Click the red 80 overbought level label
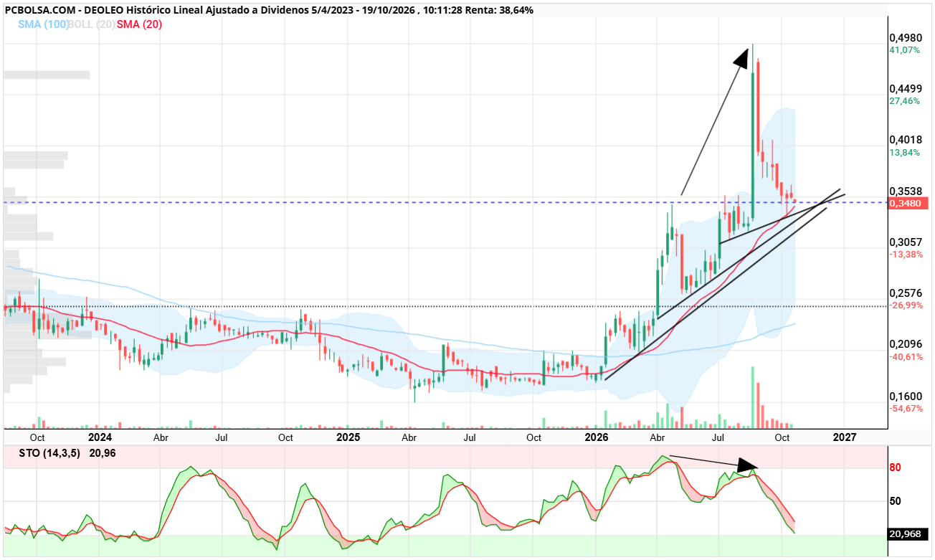 tap(895, 468)
